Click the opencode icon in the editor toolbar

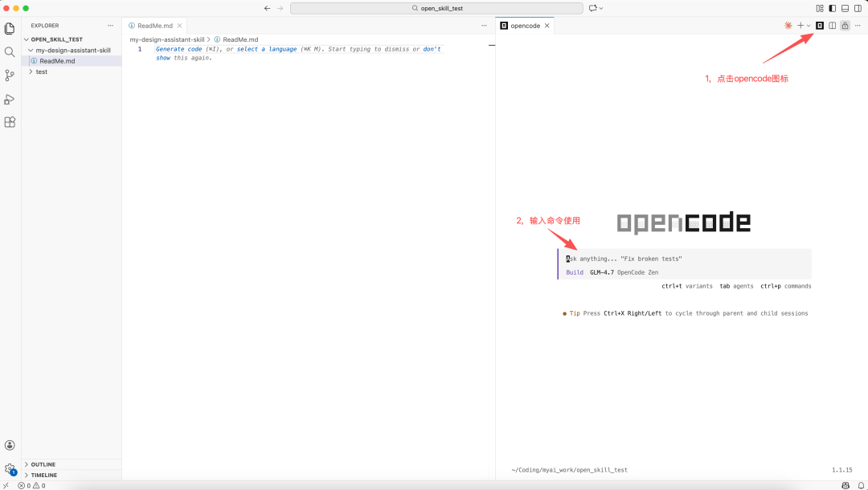click(x=820, y=25)
